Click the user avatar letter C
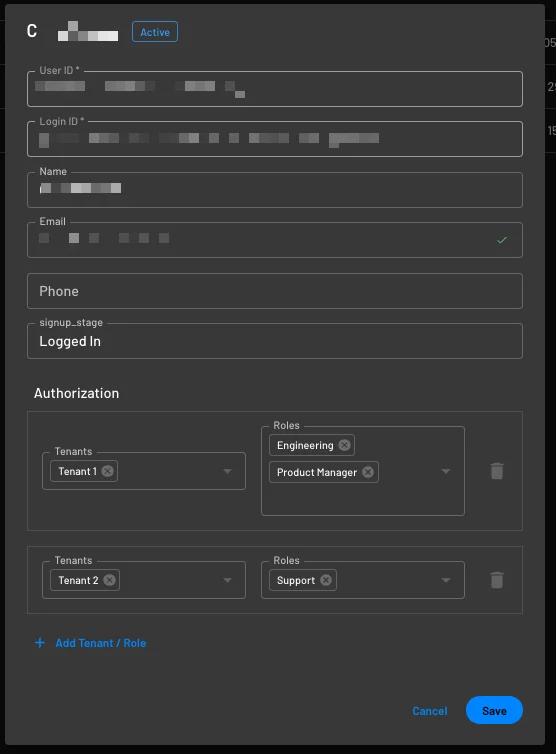Viewport: 557px width, 754px height. coord(32,31)
